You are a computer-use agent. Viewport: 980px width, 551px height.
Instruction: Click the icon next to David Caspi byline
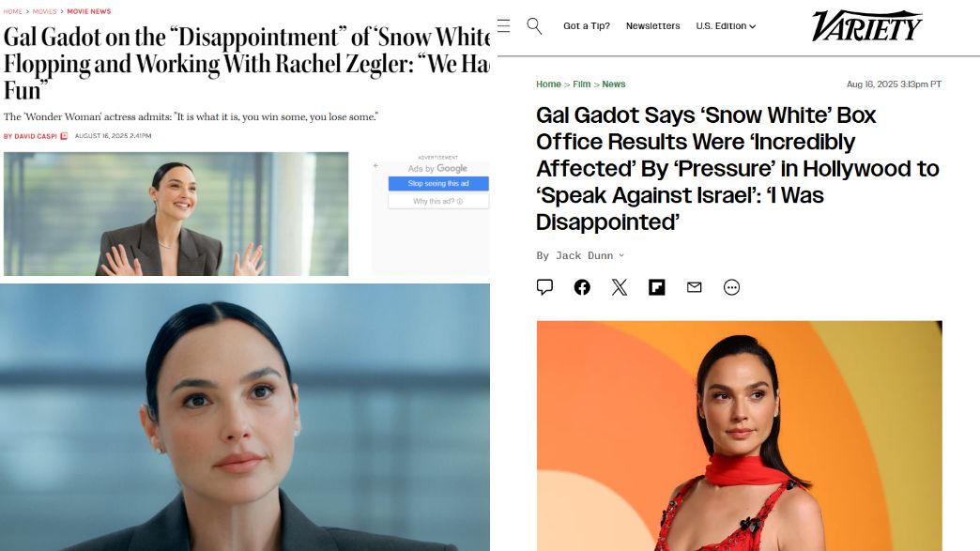(64, 135)
